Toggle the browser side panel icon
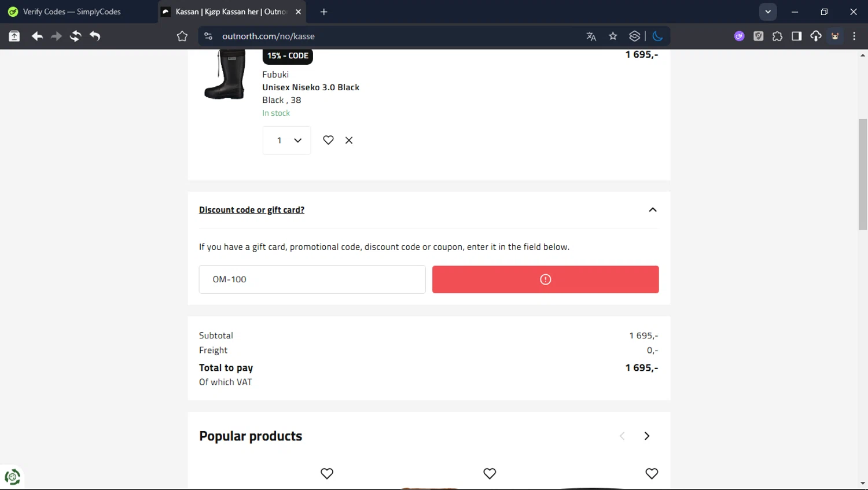Image resolution: width=868 pixels, height=490 pixels. tap(797, 36)
